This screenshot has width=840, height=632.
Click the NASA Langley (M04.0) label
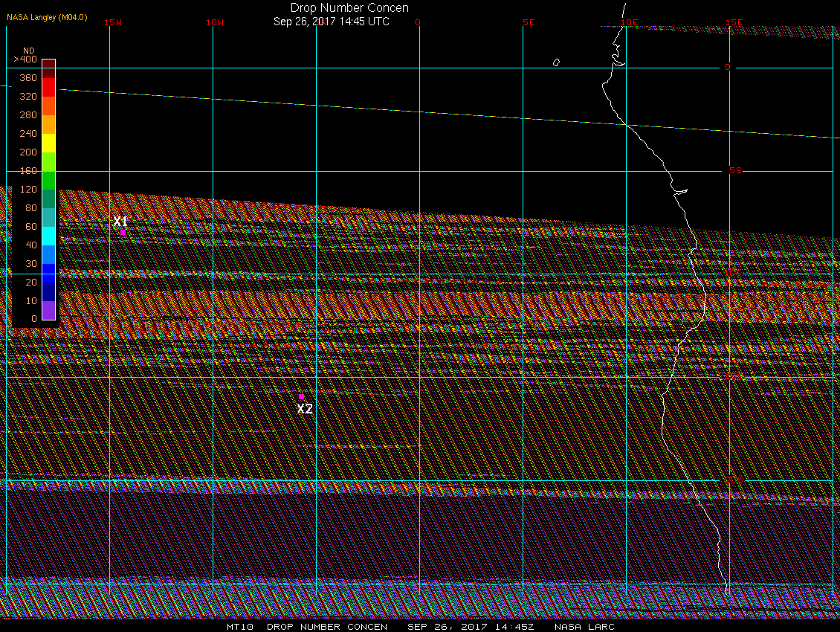coord(47,16)
